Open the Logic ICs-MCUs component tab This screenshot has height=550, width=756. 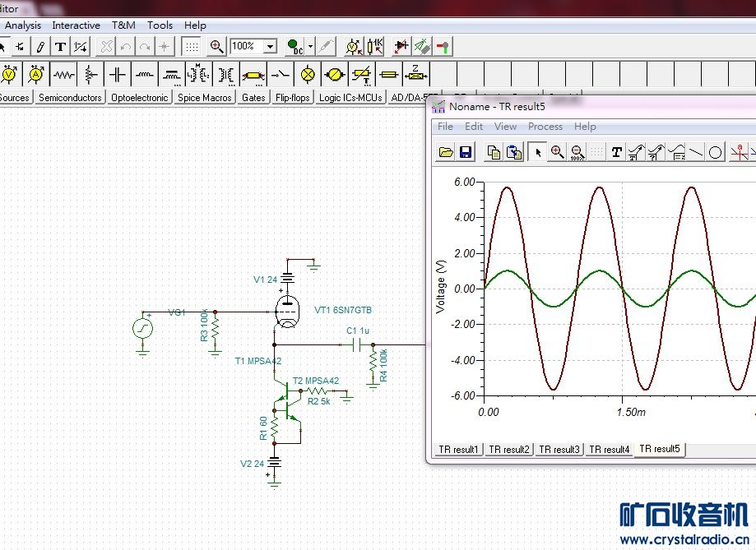[x=350, y=97]
